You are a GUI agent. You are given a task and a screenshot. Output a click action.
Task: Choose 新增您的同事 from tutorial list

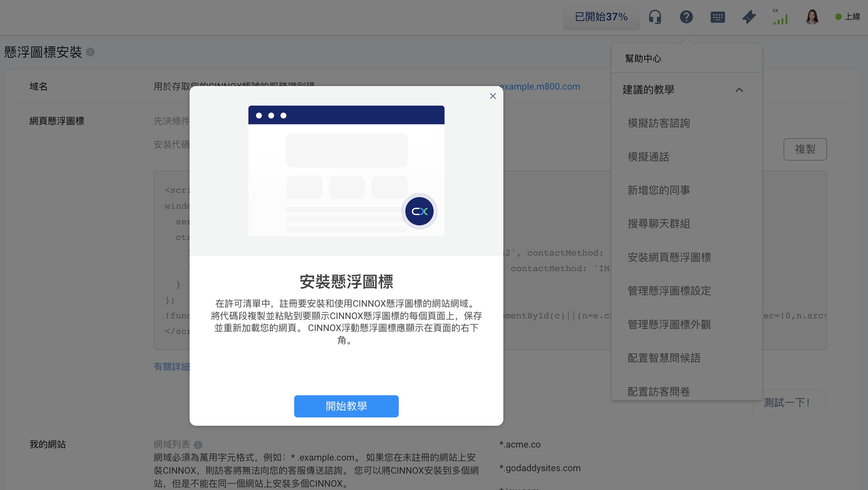[x=658, y=190]
